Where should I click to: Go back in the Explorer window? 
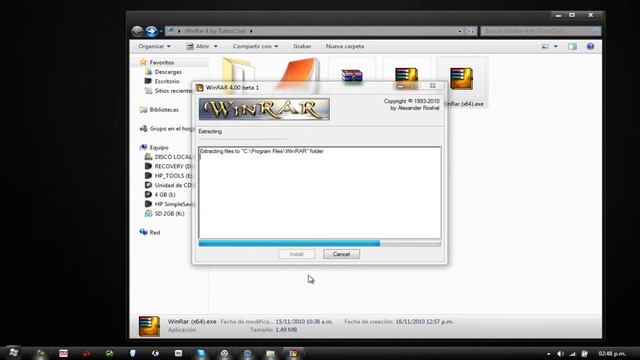(x=137, y=31)
